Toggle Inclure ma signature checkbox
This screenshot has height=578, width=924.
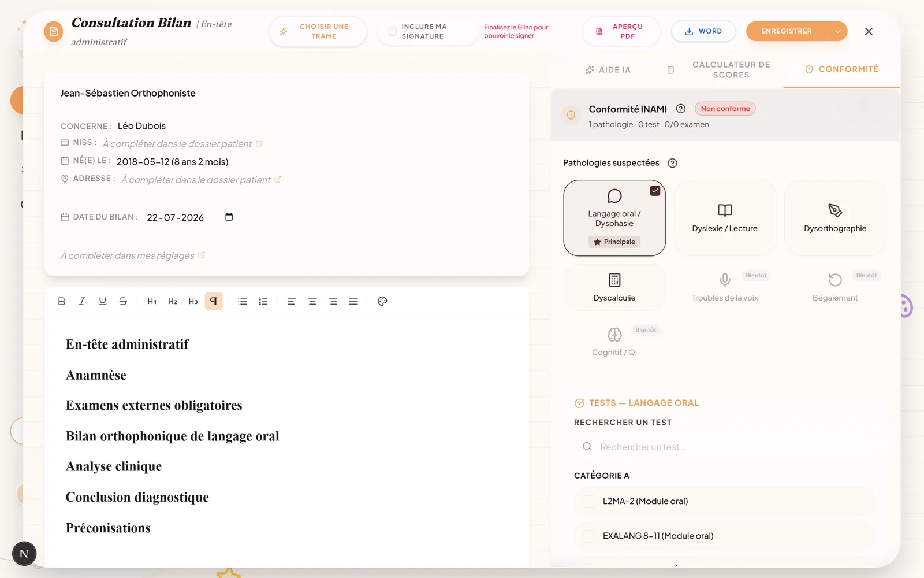point(392,31)
